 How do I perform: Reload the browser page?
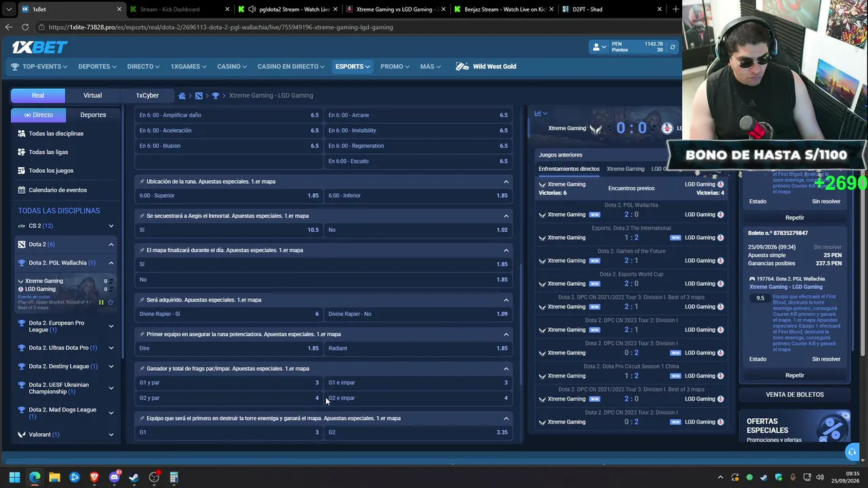(25, 27)
